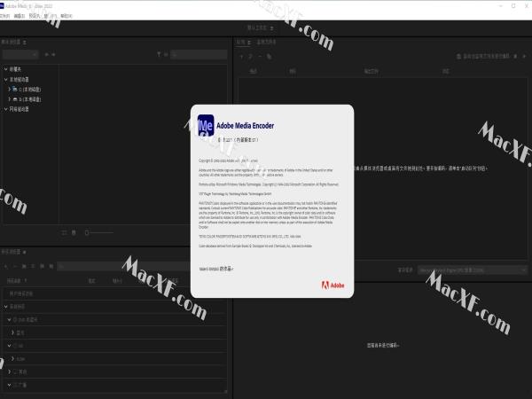This screenshot has height=399, width=532.
Task: Toggle the checkbox left of the Stop Queue button
Action: [458, 57]
